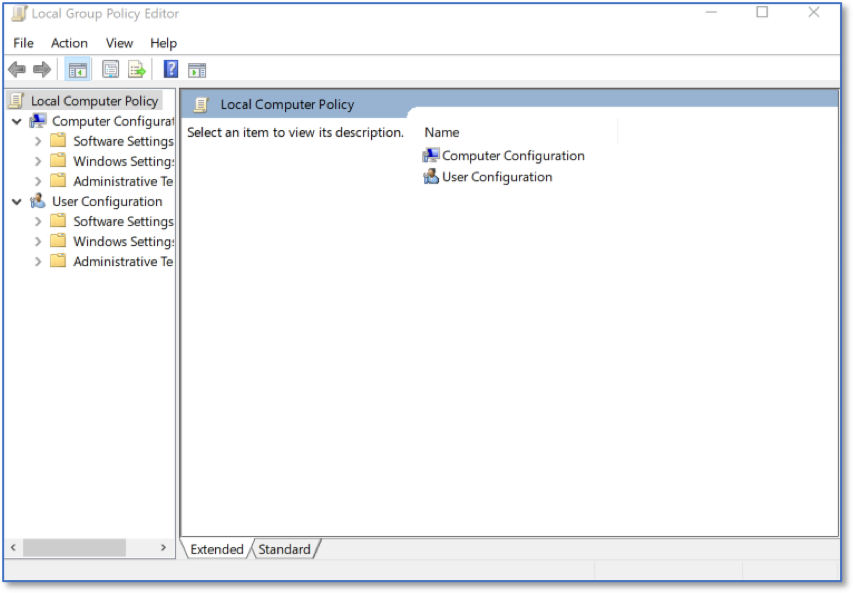Switch to the Extended tab
The height and width of the screenshot is (593, 854).
coord(217,549)
